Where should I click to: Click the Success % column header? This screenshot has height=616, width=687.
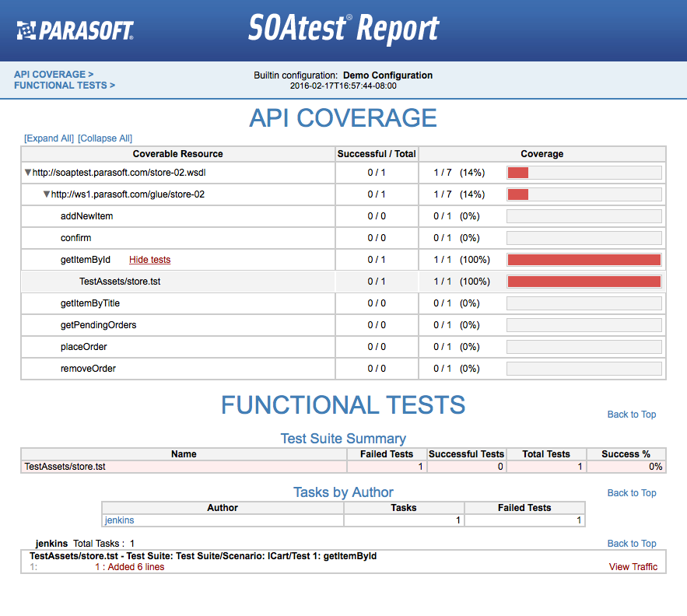tap(626, 454)
